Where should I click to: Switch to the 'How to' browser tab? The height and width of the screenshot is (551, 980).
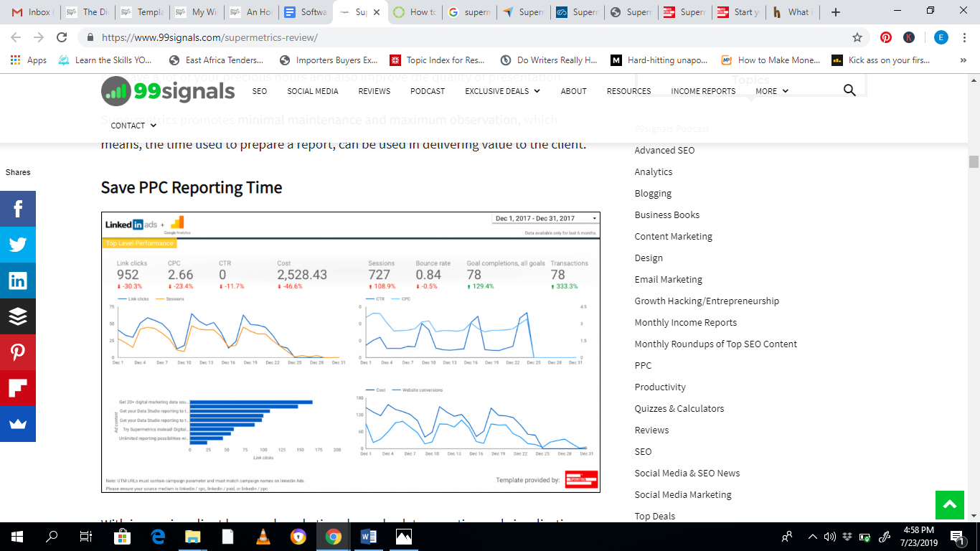tap(415, 12)
